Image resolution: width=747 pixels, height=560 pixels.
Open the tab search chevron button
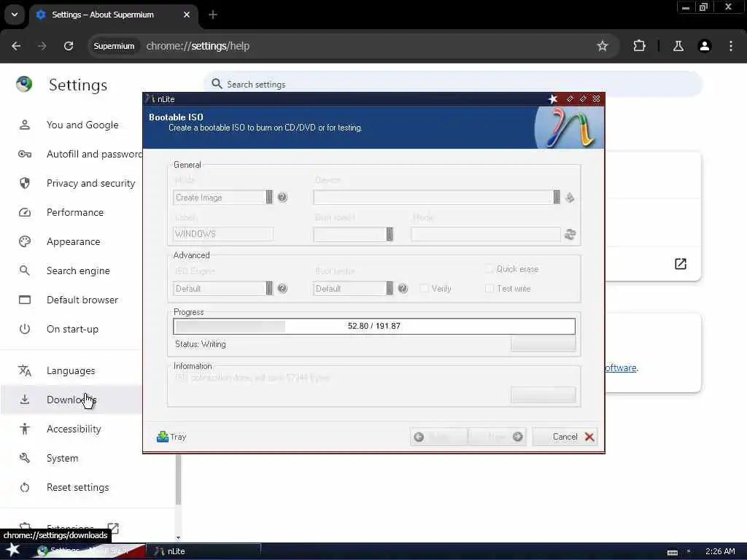click(x=15, y=15)
